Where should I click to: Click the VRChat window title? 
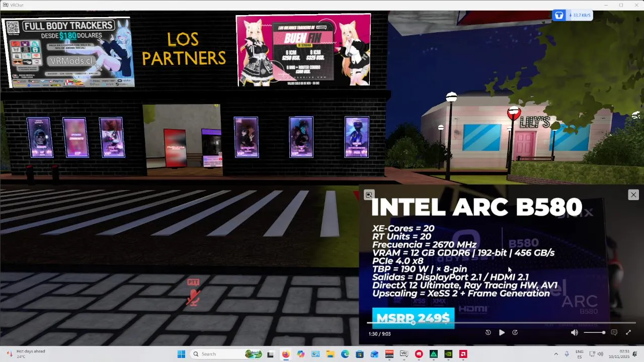[x=17, y=5]
